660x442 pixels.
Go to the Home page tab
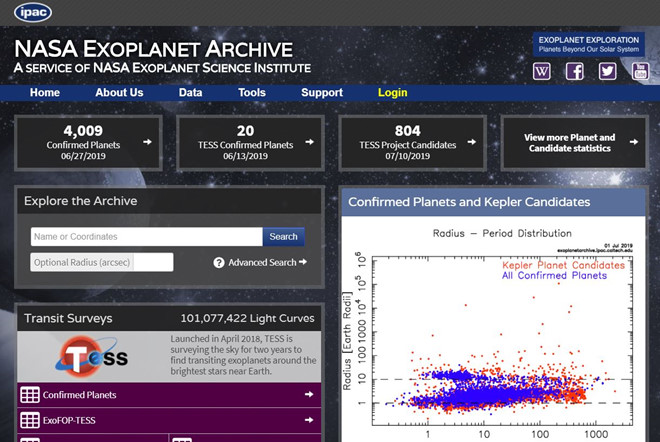tap(45, 93)
